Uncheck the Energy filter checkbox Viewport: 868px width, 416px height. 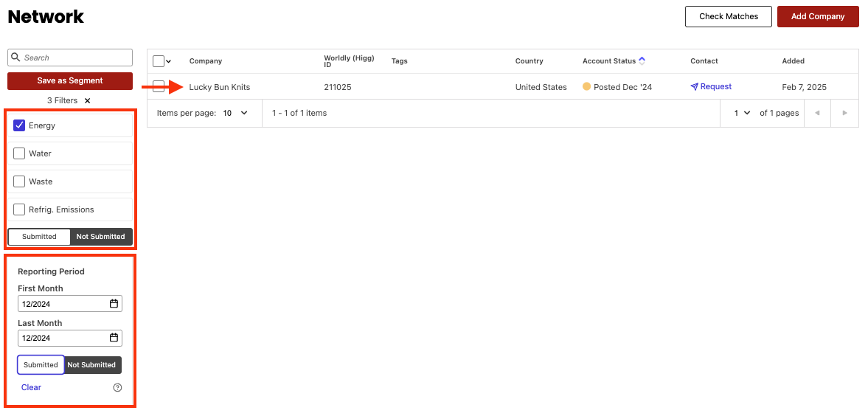(19, 125)
